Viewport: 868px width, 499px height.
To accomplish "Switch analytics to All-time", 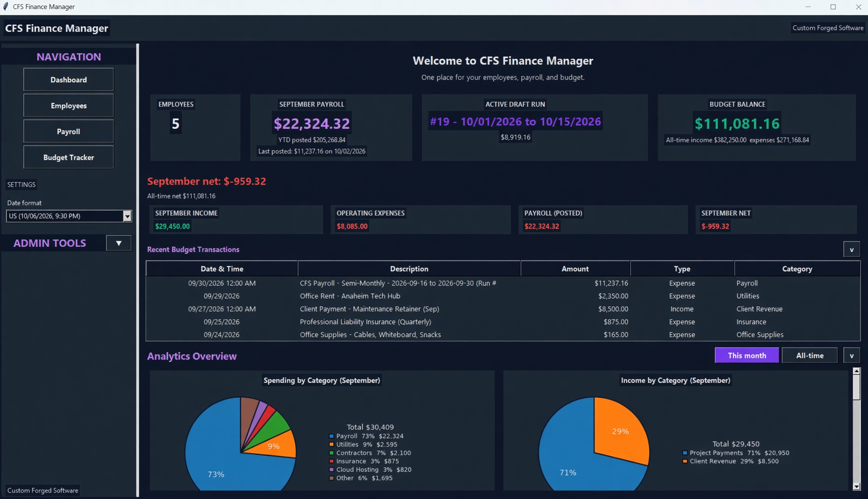I will coord(810,355).
